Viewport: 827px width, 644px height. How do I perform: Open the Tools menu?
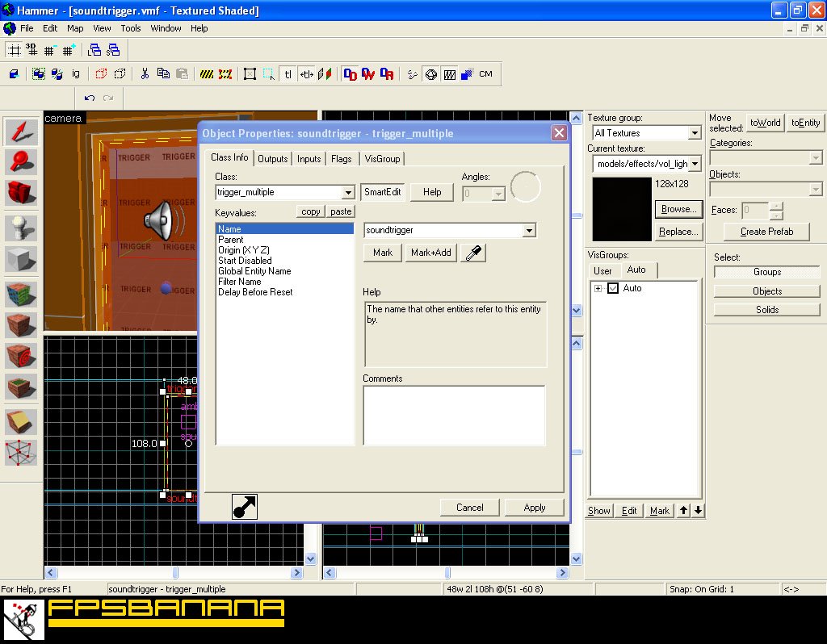[131, 28]
